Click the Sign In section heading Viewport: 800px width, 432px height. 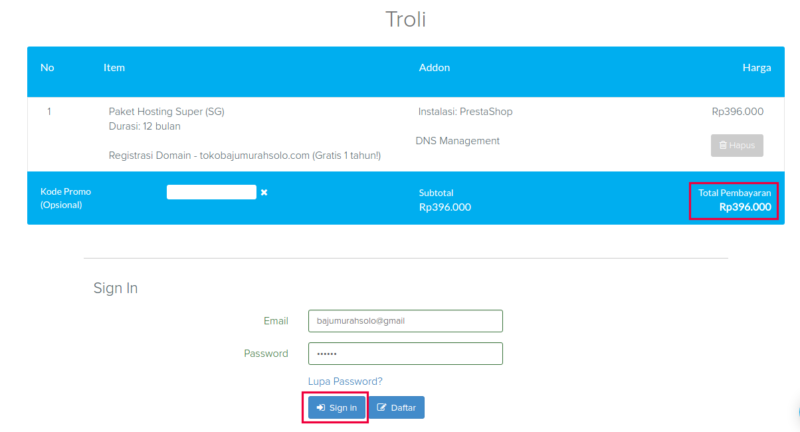[115, 288]
